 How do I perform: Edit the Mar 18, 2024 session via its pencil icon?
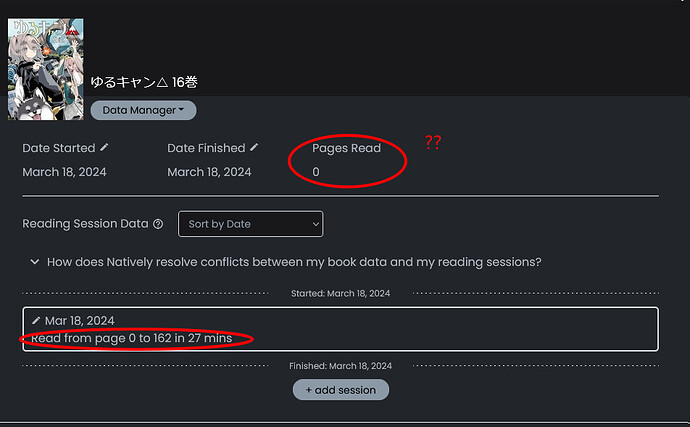coord(37,320)
